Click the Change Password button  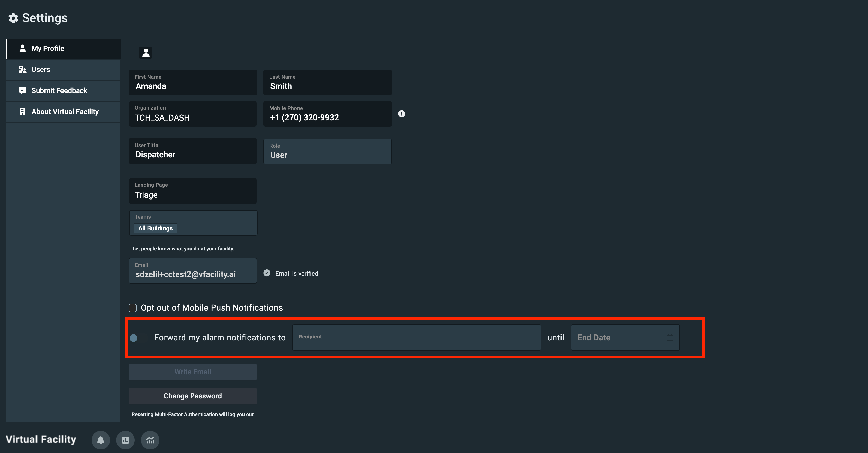192,396
